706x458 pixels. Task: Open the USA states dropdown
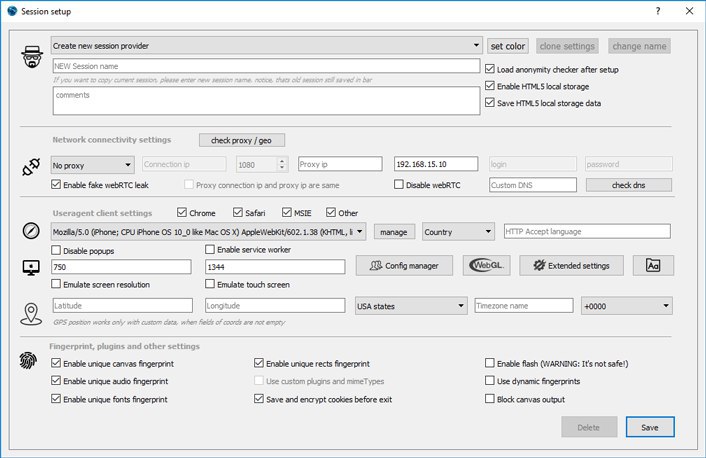tap(411, 306)
